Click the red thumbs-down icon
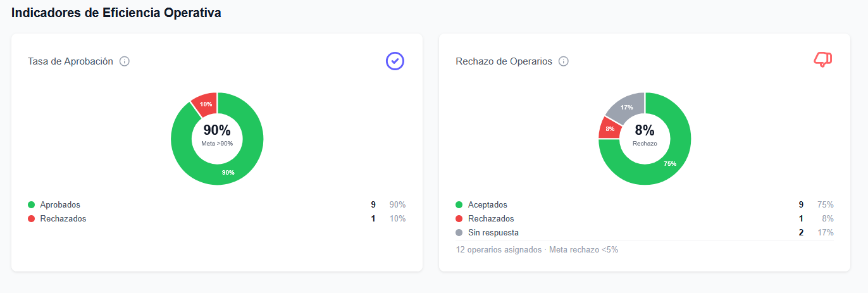 pos(822,60)
